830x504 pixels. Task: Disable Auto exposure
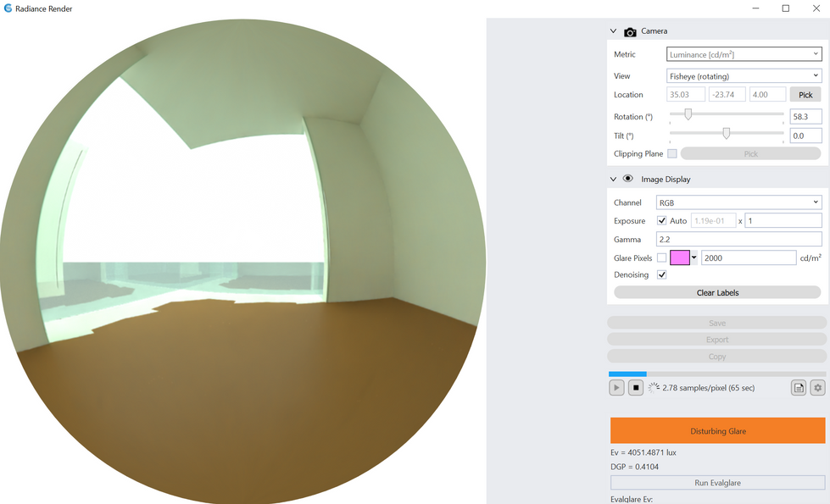click(x=663, y=220)
